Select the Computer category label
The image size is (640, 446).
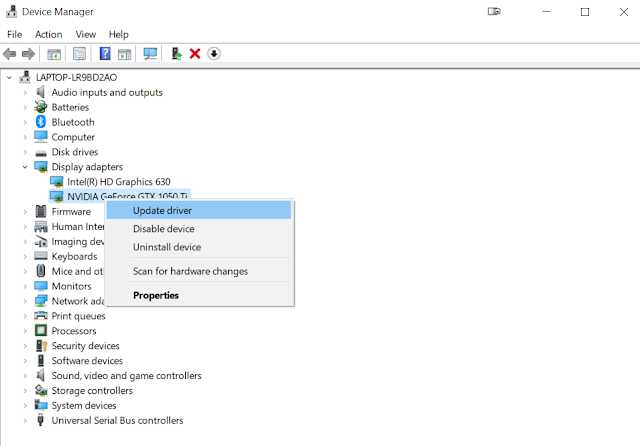tap(73, 137)
